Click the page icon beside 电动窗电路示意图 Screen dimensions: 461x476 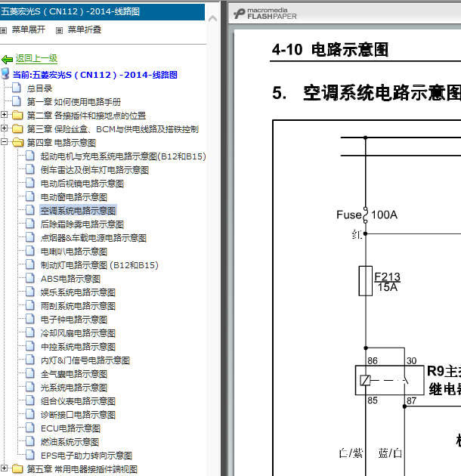tap(30, 196)
